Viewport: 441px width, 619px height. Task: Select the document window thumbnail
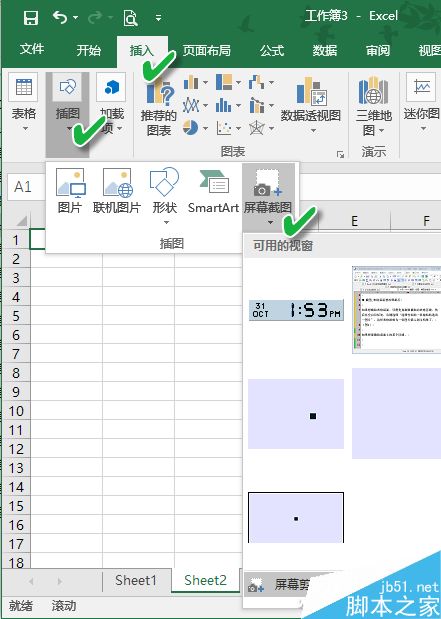(x=396, y=310)
